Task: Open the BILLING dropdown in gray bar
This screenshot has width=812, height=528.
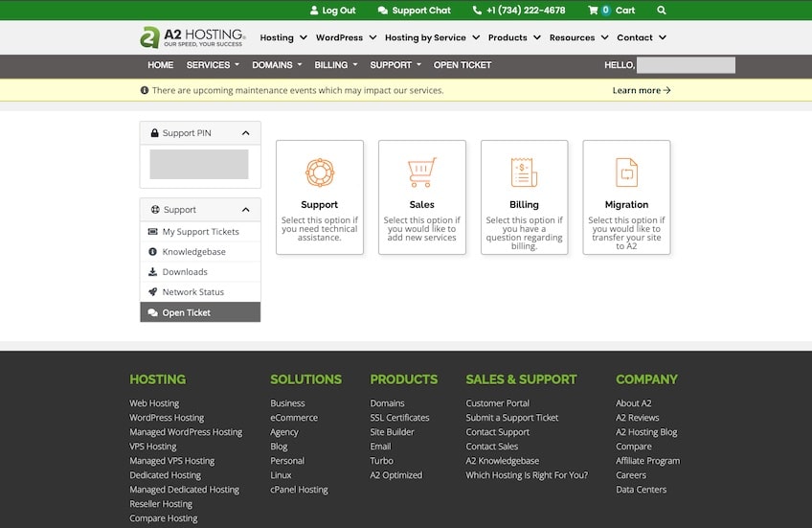Action: click(335, 65)
